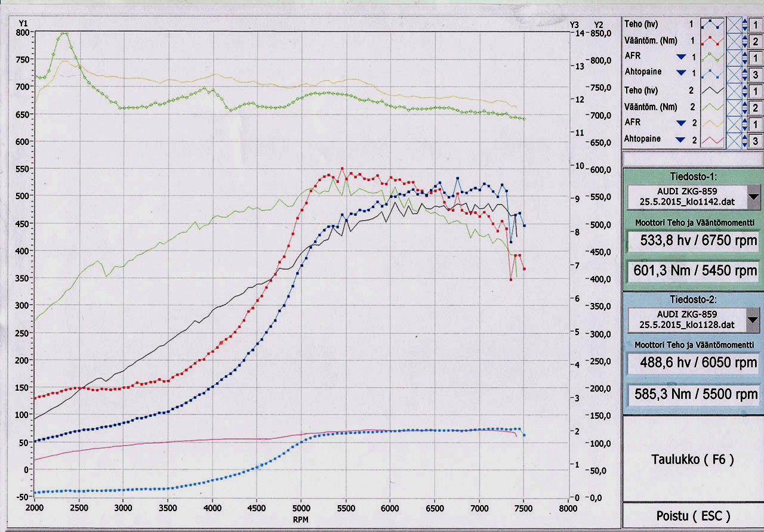Click the black Teho (hv) 2 line sample
Viewport: 764px width, 532px height.
click(x=713, y=90)
